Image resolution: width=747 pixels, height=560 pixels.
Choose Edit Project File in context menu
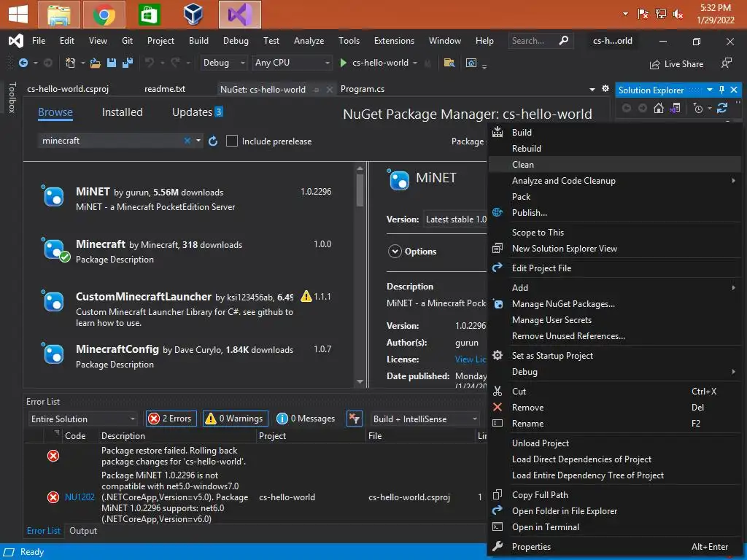tap(615, 268)
